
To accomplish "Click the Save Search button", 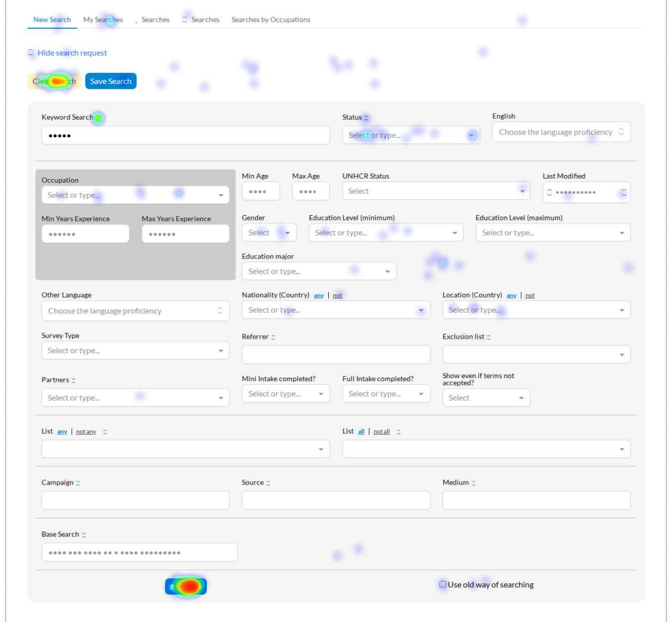I will point(110,81).
